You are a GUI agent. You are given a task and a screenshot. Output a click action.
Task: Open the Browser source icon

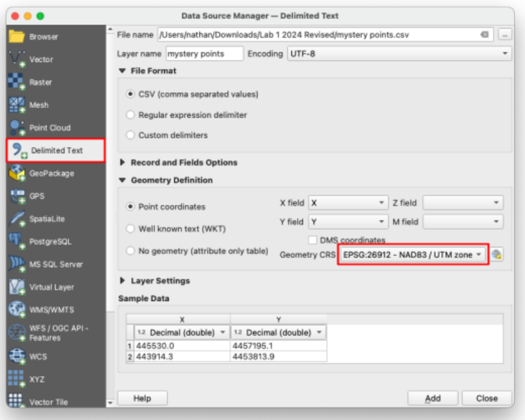17,36
